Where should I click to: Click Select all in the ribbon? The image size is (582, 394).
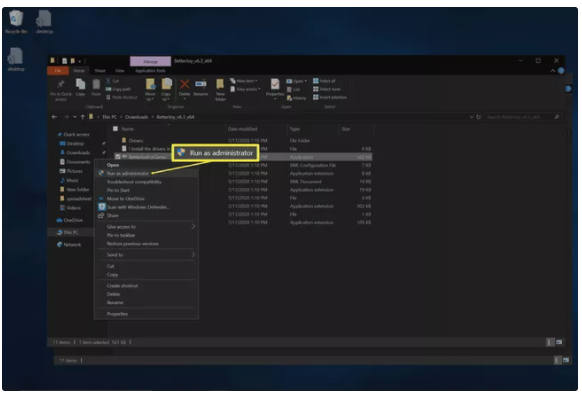coord(324,81)
